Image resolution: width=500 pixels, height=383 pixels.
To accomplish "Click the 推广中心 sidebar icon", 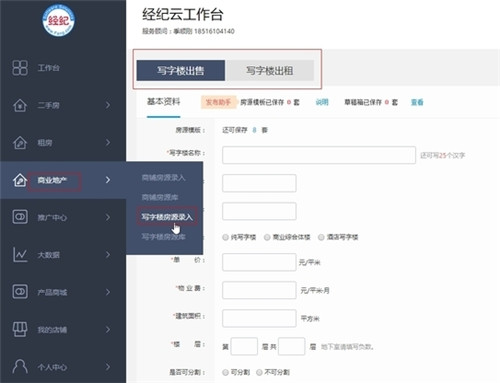I will [x=20, y=217].
